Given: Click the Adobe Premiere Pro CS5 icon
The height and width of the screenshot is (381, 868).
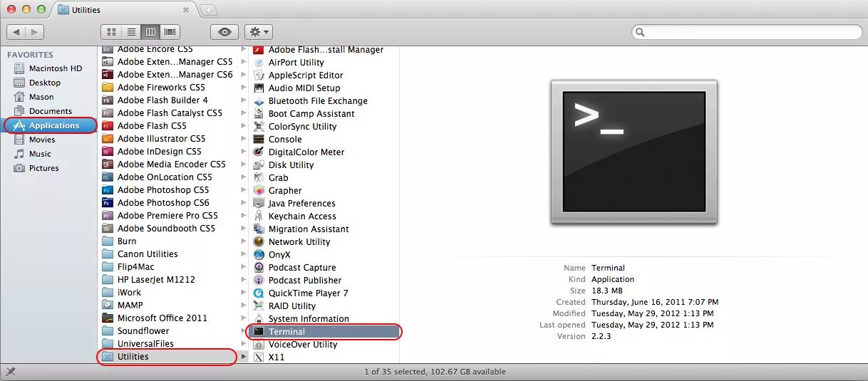Looking at the screenshot, I should 108,216.
